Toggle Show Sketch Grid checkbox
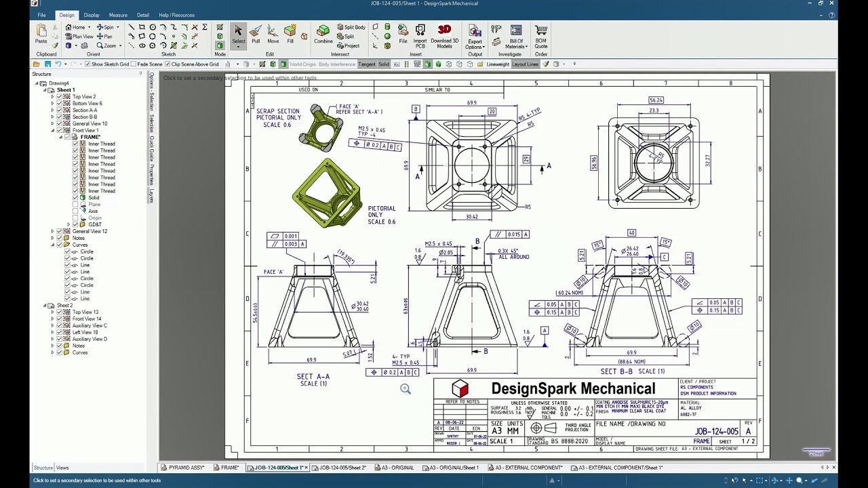This screenshot has height=488, width=868. (x=87, y=64)
